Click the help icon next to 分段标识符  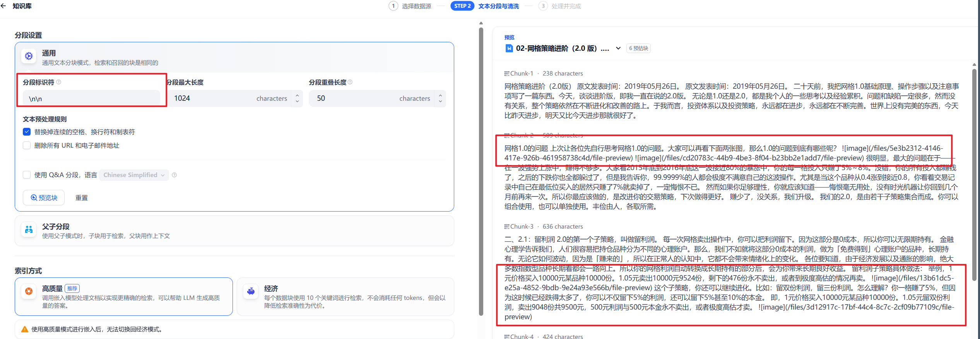[x=59, y=82]
